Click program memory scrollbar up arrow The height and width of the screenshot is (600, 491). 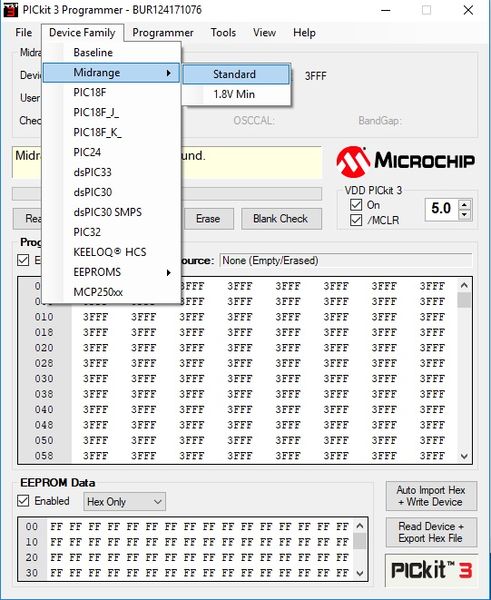[465, 285]
